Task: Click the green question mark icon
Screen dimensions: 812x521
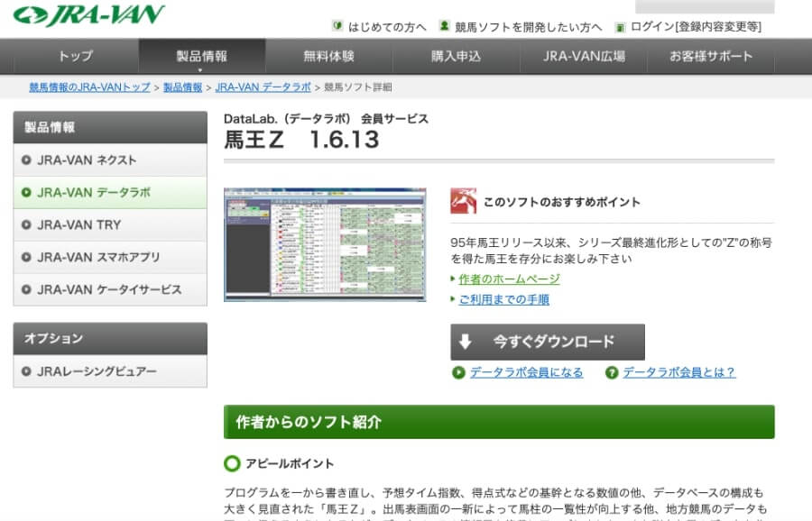Action: coord(612,372)
